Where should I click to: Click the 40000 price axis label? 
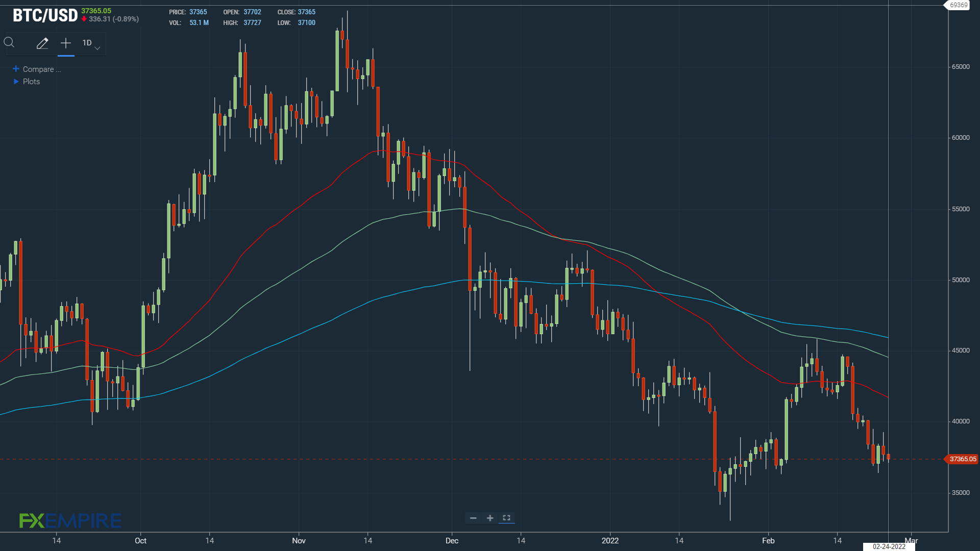tap(961, 421)
